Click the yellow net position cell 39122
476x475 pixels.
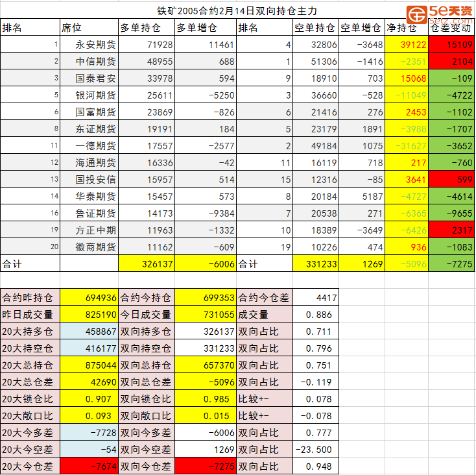406,45
